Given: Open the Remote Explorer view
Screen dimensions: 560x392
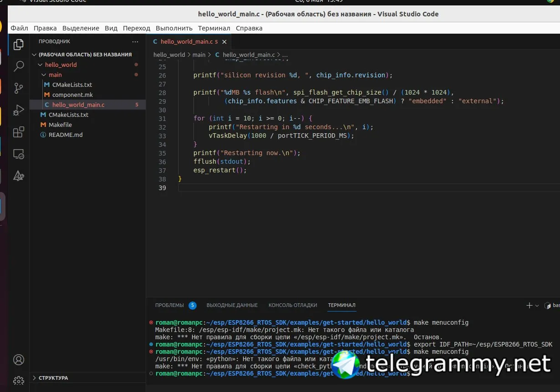Looking at the screenshot, I should point(19,154).
